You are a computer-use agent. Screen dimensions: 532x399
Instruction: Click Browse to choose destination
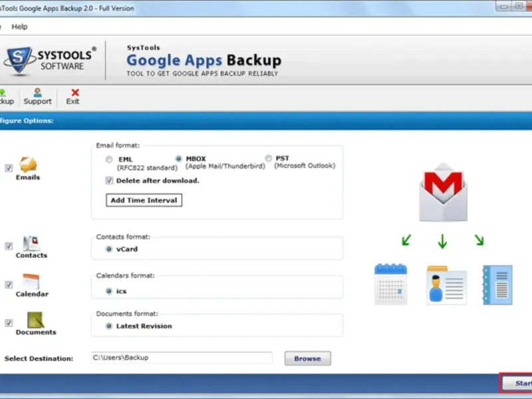point(308,358)
